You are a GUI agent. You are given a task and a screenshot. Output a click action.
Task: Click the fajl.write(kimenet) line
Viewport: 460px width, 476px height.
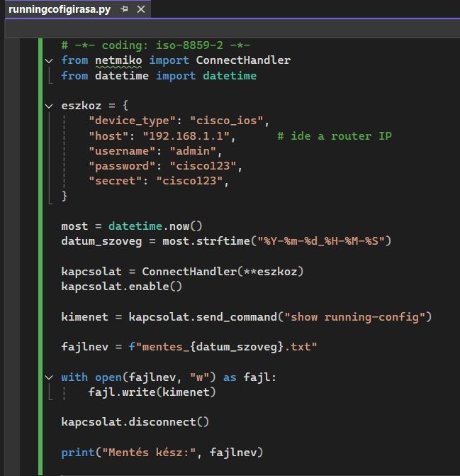click(152, 392)
